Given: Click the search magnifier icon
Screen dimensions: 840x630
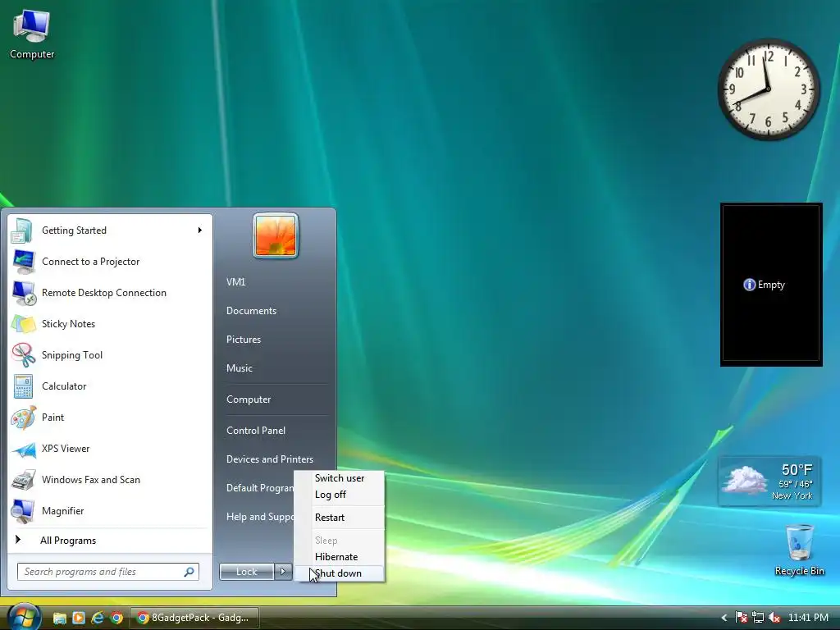Looking at the screenshot, I should 189,572.
